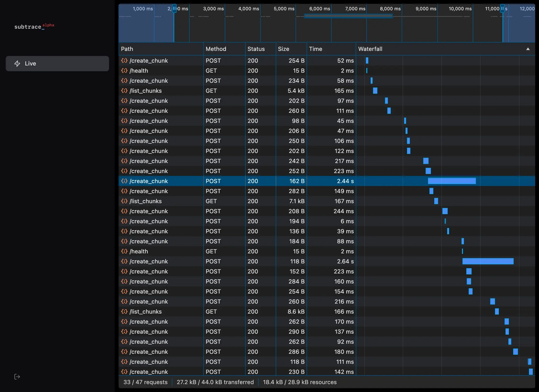539x392 pixels.
Task: Click the logout icon in the sidebar
Action: click(x=17, y=377)
